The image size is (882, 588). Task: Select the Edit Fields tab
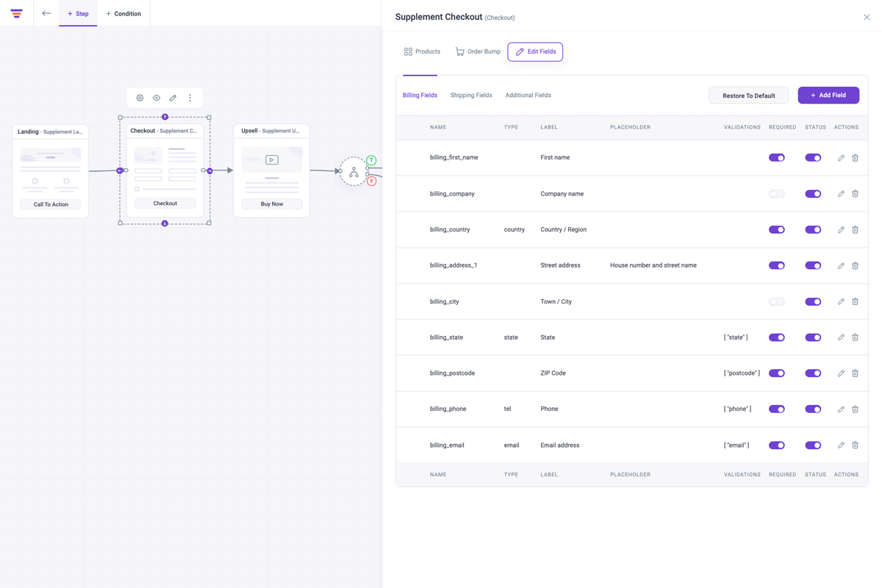tap(535, 51)
